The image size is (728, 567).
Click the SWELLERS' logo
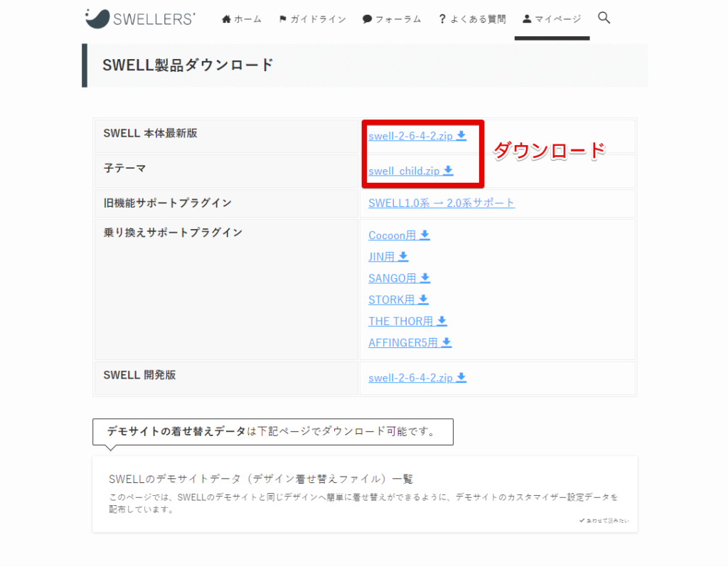(140, 18)
